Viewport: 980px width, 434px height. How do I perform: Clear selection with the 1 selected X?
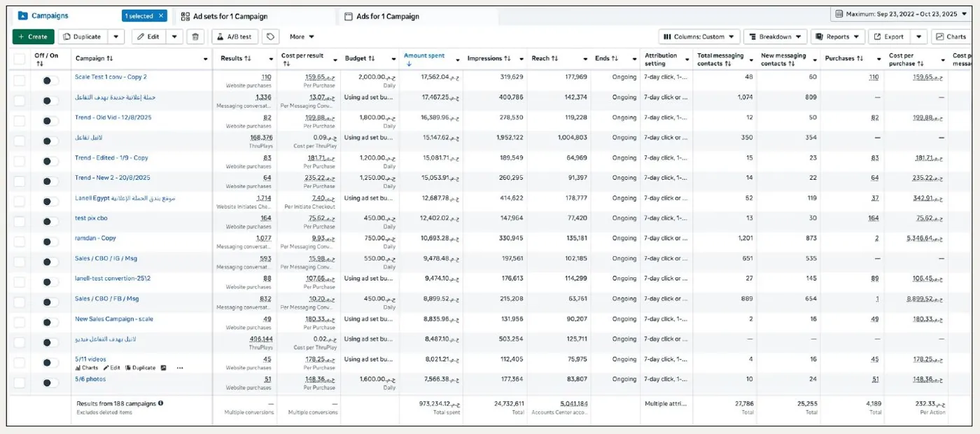click(161, 15)
